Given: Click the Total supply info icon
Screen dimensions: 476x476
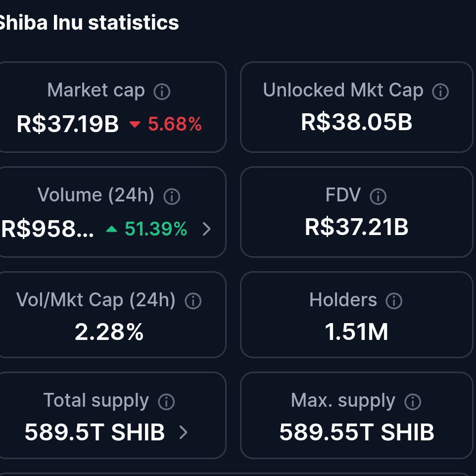Looking at the screenshot, I should coord(166,402).
